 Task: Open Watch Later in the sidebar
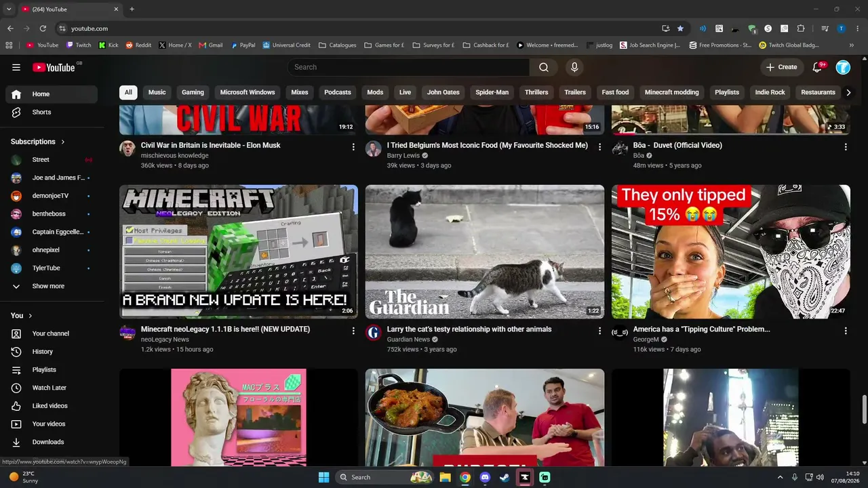(x=52, y=388)
